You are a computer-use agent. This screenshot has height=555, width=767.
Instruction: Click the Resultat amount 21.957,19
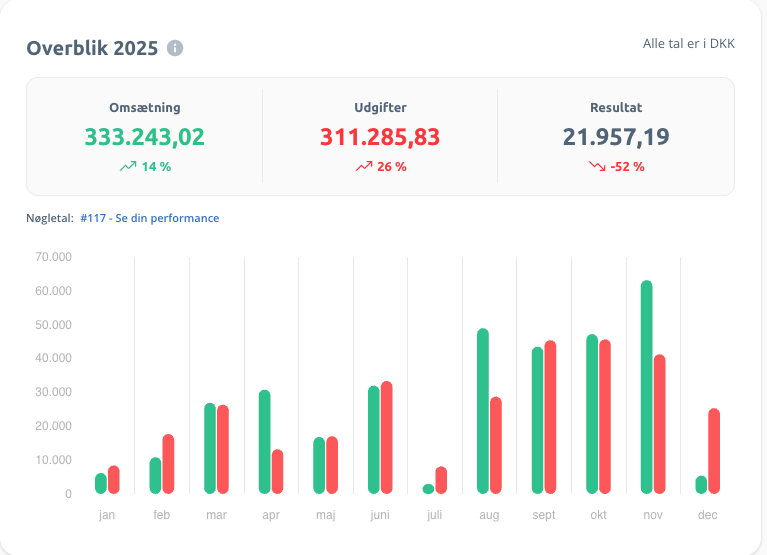(616, 137)
